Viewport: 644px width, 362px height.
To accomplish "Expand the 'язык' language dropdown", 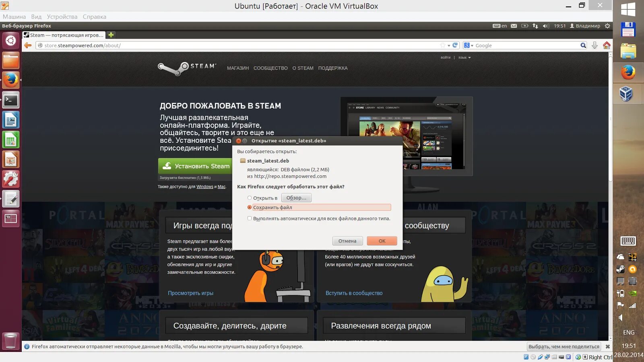I will pyautogui.click(x=464, y=58).
